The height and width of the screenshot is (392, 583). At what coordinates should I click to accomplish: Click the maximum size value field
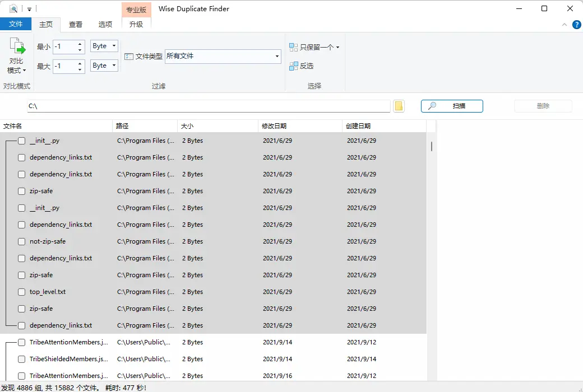tap(65, 67)
